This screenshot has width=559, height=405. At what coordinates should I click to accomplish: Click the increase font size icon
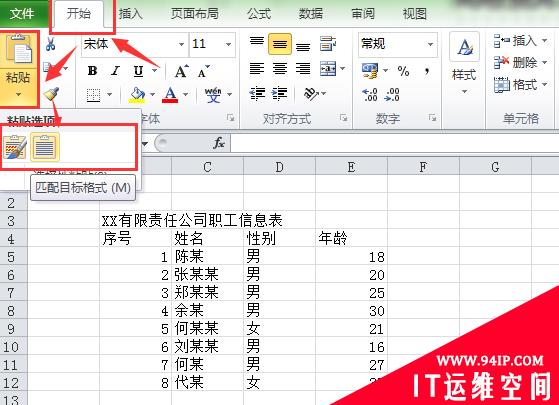(181, 71)
